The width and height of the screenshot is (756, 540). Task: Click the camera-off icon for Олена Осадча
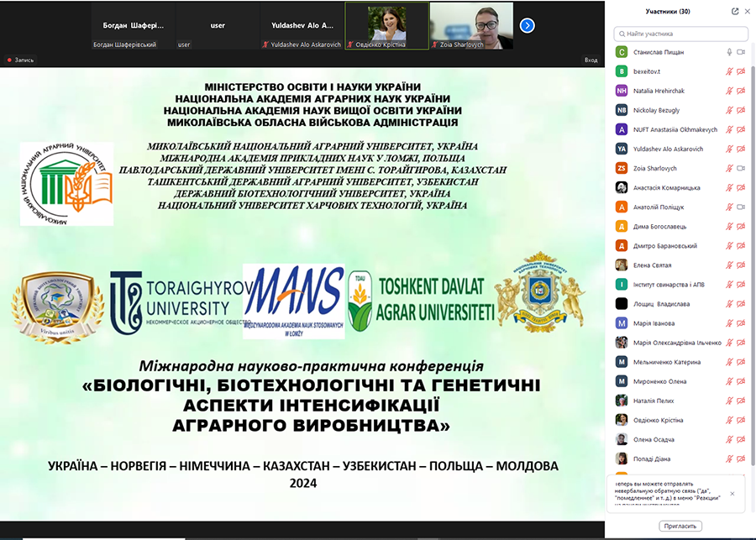[741, 440]
